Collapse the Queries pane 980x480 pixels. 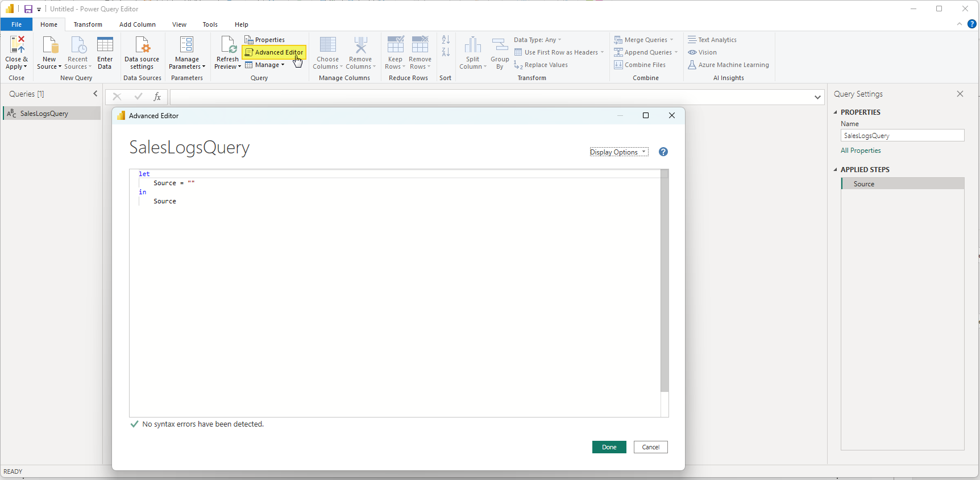click(95, 94)
